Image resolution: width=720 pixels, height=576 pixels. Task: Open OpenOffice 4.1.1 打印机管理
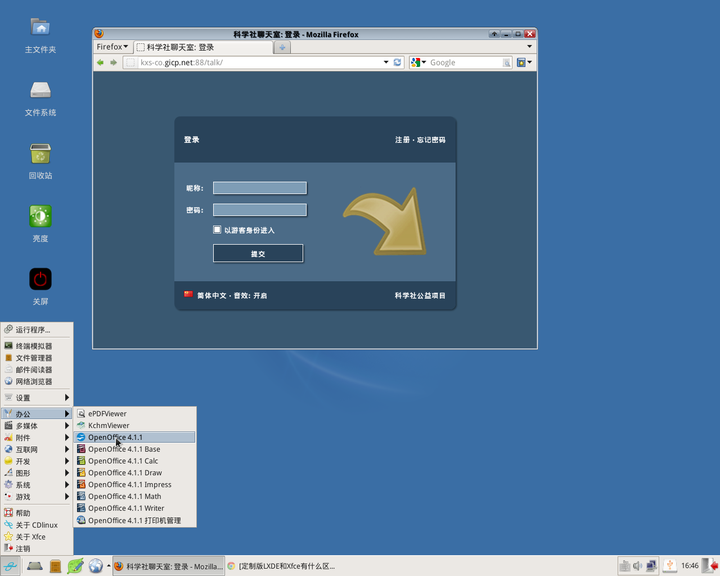click(x=135, y=520)
